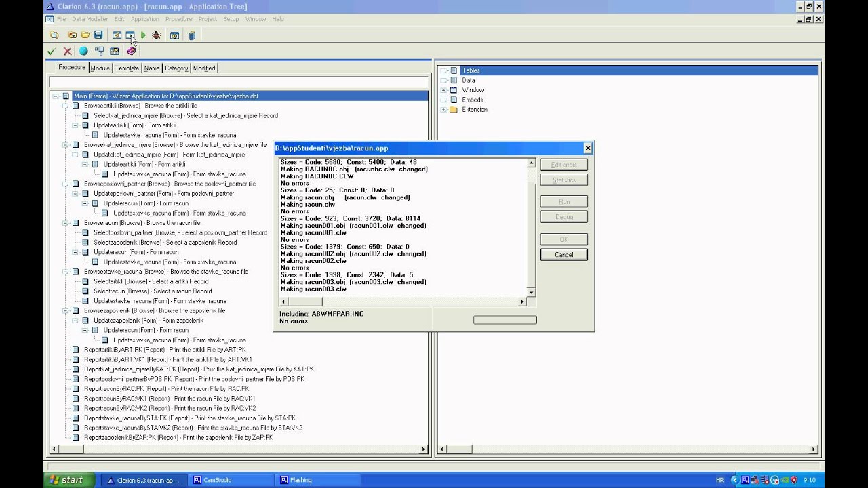Click the window formatter icon in second toolbar
The width and height of the screenshot is (868, 488).
[114, 51]
